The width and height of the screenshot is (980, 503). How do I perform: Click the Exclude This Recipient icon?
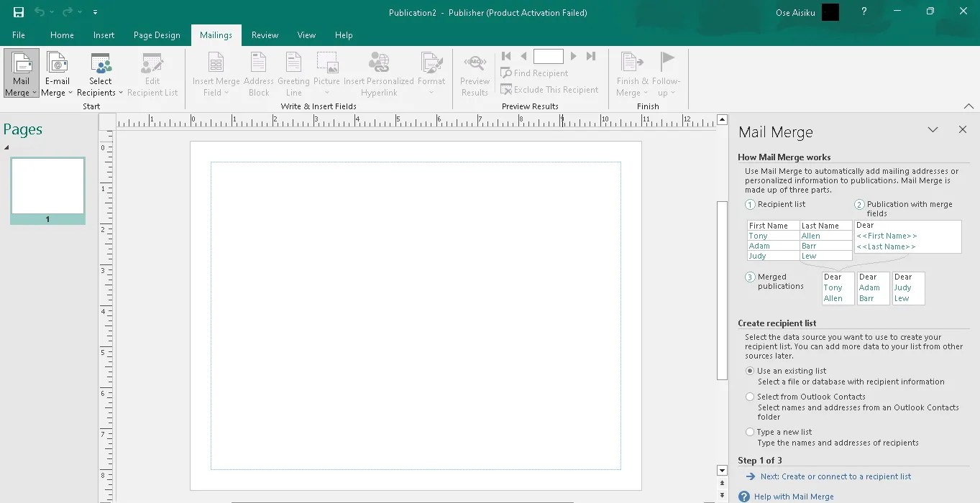tap(550, 89)
